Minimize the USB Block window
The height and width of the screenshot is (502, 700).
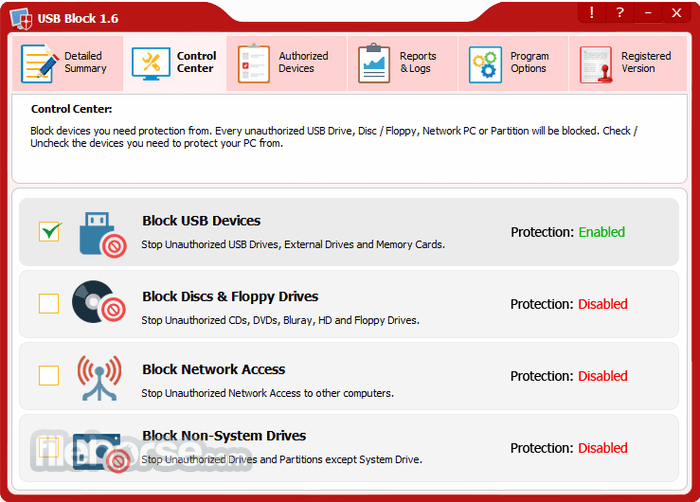[648, 13]
